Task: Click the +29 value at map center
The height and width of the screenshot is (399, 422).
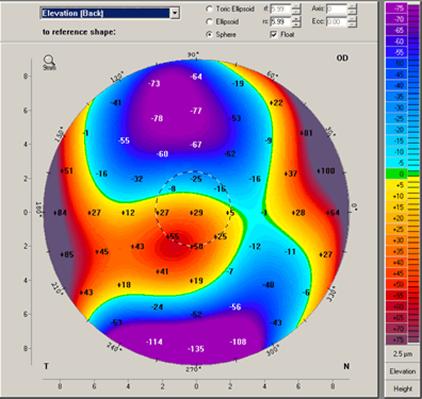Action: 196,213
